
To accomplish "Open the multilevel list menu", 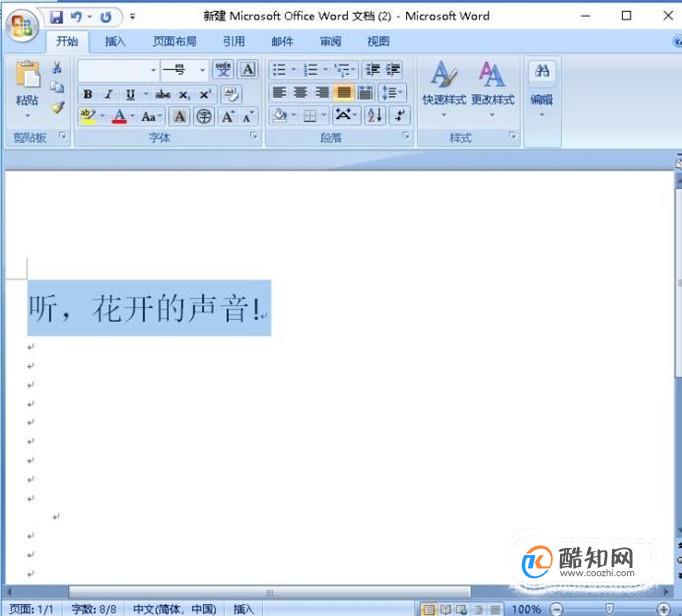I will pos(344,70).
